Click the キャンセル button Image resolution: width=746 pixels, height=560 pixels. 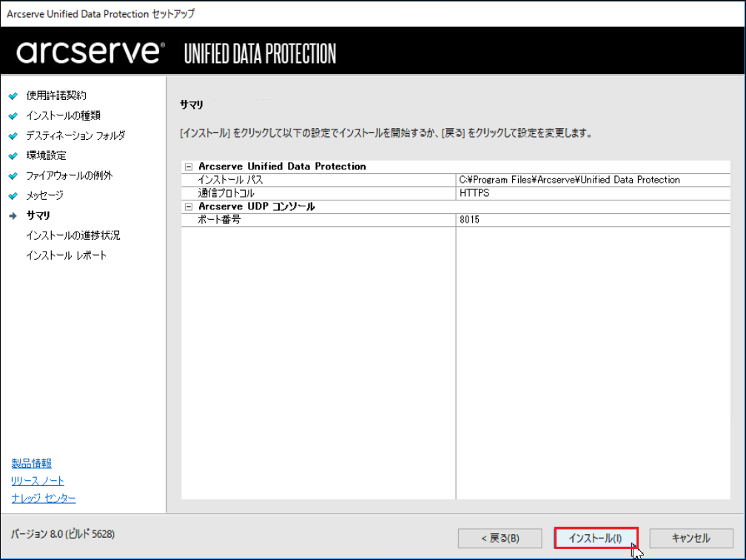click(x=690, y=538)
